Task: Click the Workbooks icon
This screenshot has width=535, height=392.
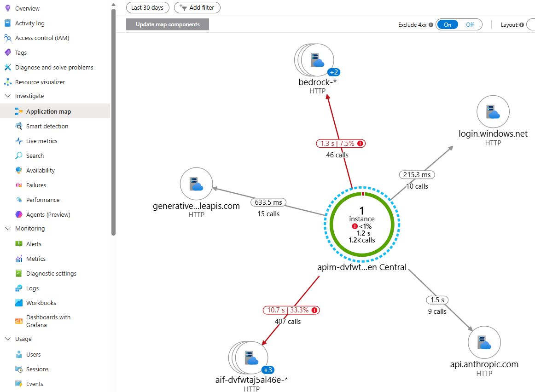Action: click(19, 303)
